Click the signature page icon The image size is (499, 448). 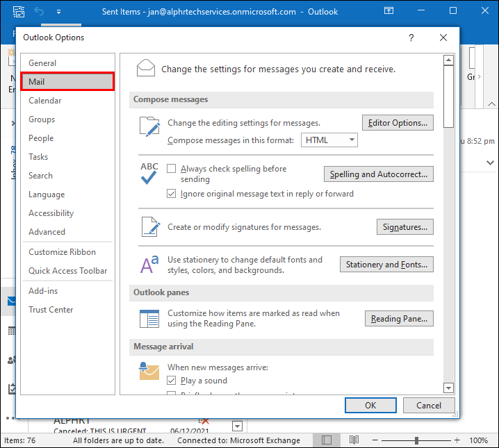(151, 226)
